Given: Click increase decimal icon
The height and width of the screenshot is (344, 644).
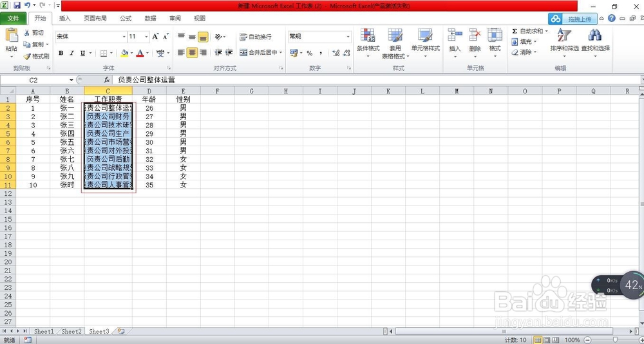Looking at the screenshot, I should [x=336, y=53].
